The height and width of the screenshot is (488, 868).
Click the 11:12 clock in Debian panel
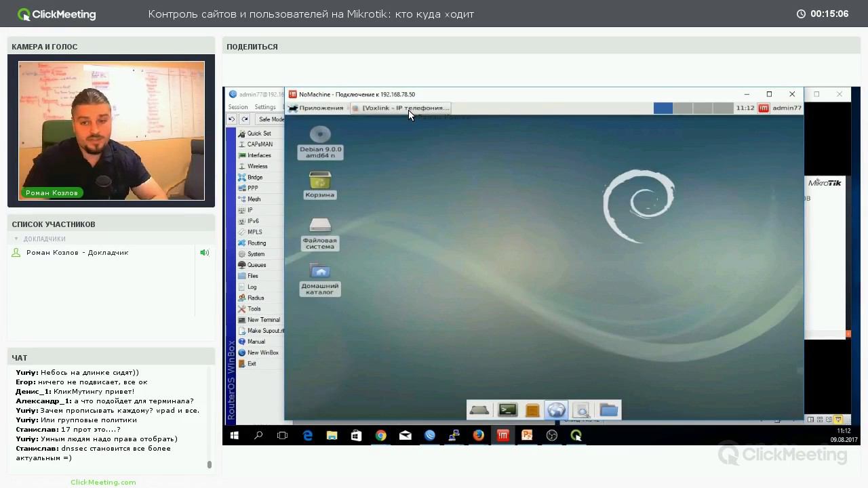coord(745,108)
